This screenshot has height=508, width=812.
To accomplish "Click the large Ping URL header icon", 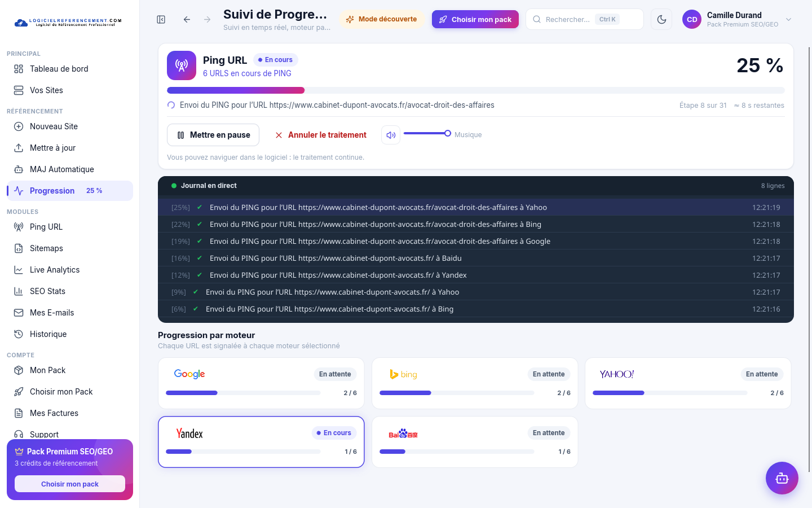I will pos(182,65).
